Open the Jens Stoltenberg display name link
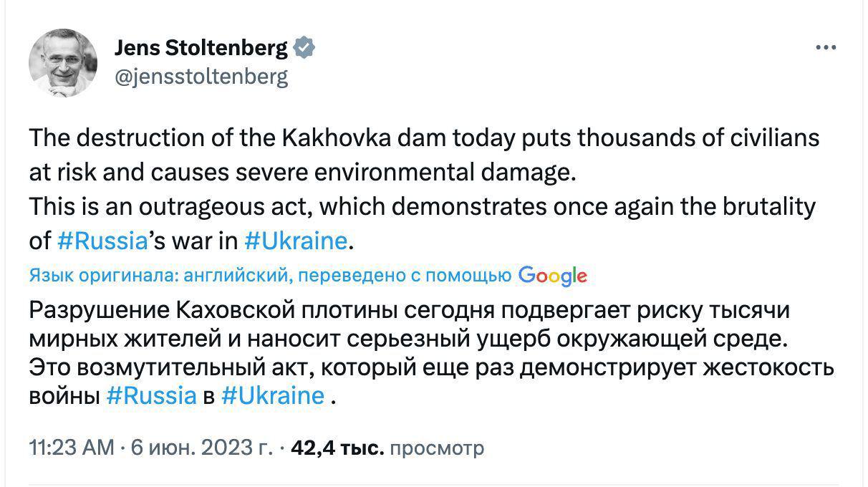868x487 pixels. 201,49
